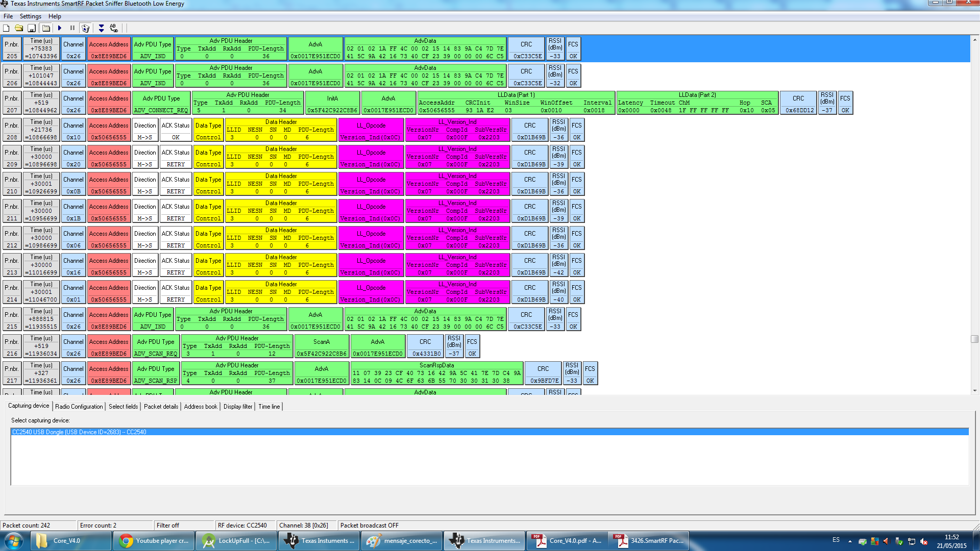
Task: Open the Help menu
Action: point(55,16)
